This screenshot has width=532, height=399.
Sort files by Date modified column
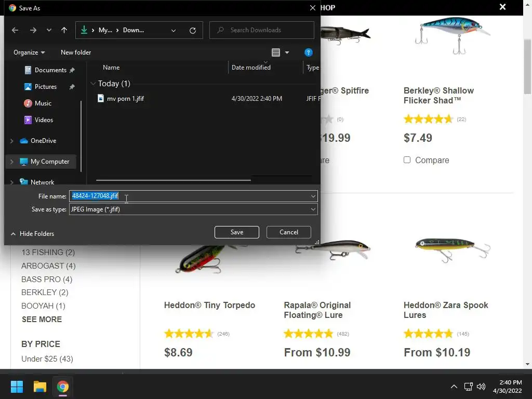coord(251,68)
